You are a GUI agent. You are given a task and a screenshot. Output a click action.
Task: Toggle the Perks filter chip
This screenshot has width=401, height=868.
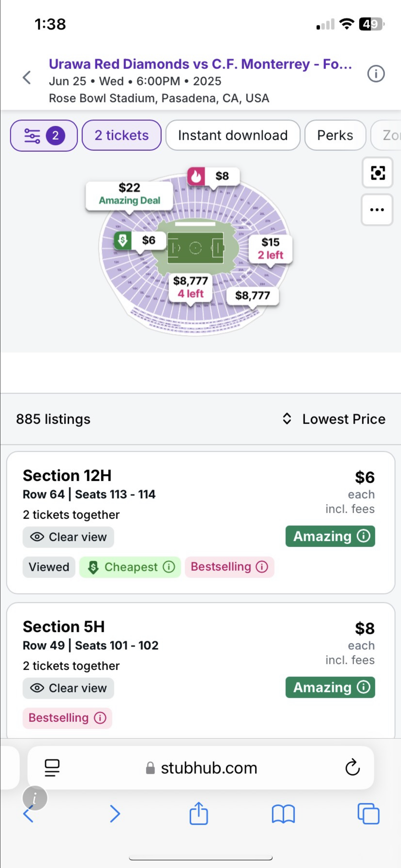(335, 135)
